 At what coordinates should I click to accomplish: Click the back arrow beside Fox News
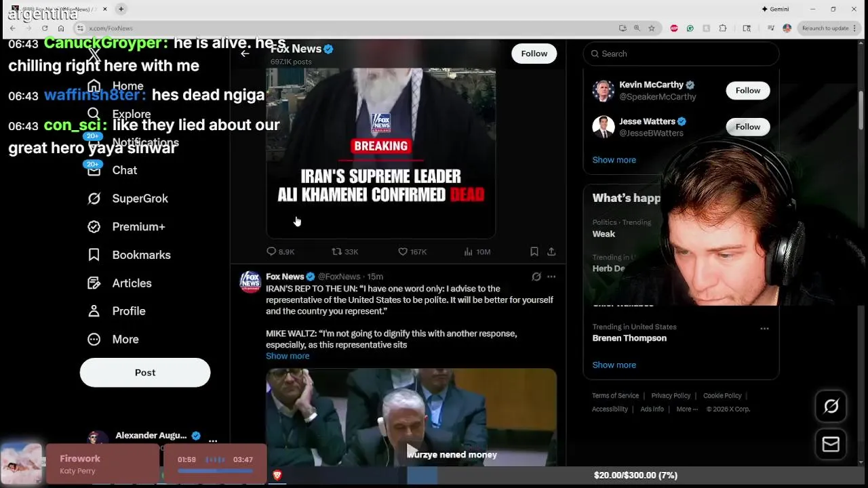[245, 54]
